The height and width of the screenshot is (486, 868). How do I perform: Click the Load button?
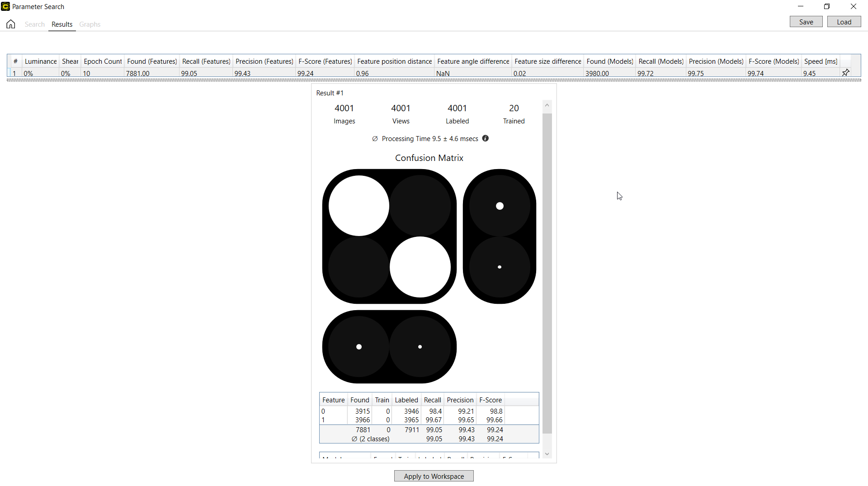click(x=844, y=22)
